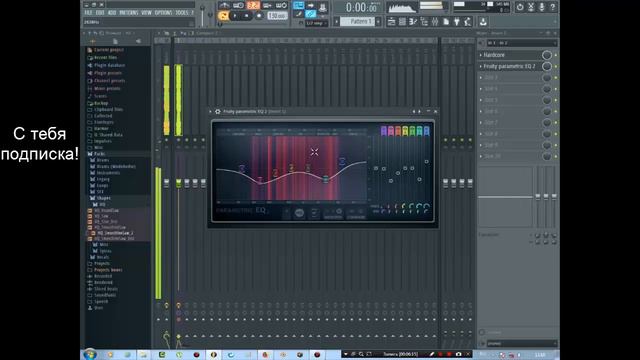Adjust the rightmost EQ band level slider
The width and height of the screenshot is (640, 360).
[427, 162]
